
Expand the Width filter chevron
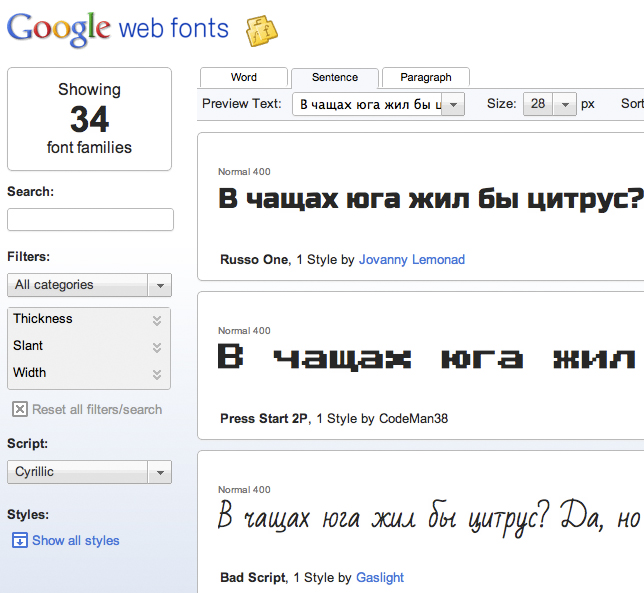tap(157, 374)
